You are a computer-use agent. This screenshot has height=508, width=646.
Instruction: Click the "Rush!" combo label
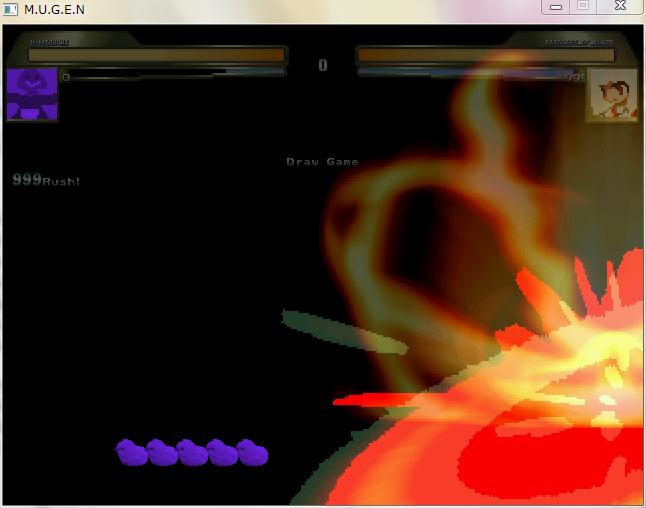click(x=61, y=181)
